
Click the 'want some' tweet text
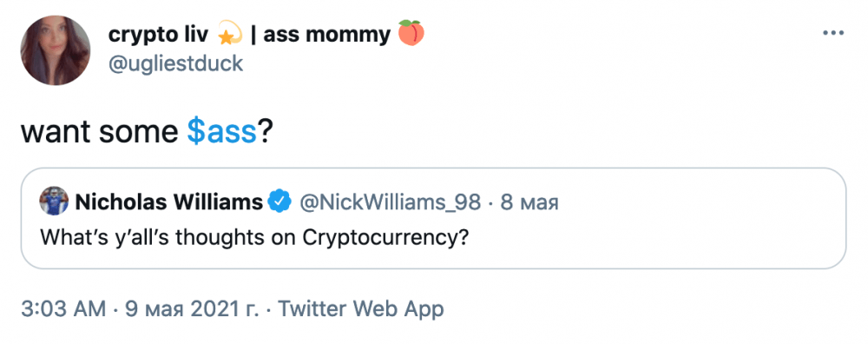tap(99, 134)
